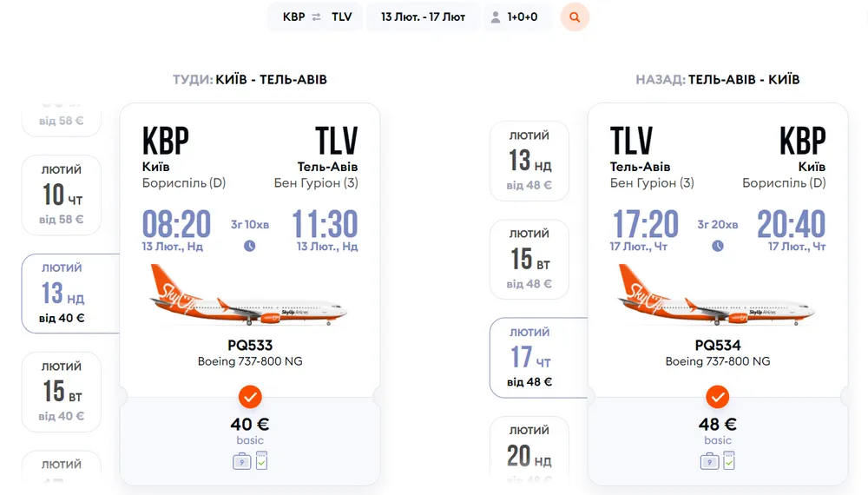Screen dimensions: 868x495
Task: Click the clock icon under 3г 10хв
Action: (250, 246)
